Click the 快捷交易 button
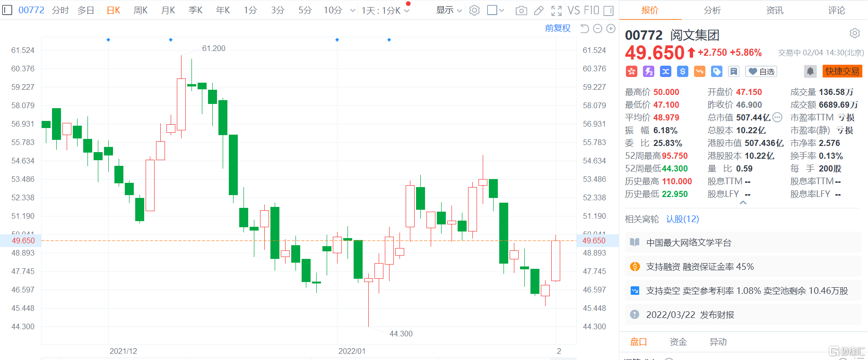Image resolution: width=868 pixels, height=360 pixels. click(842, 71)
